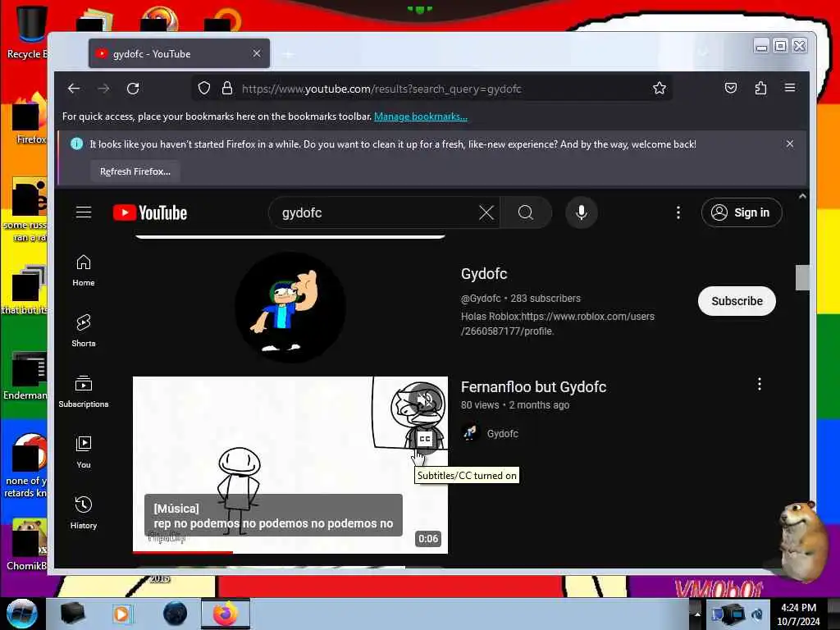This screenshot has width=840, height=630.
Task: Open Gydofc uploader name under video
Action: click(x=503, y=433)
